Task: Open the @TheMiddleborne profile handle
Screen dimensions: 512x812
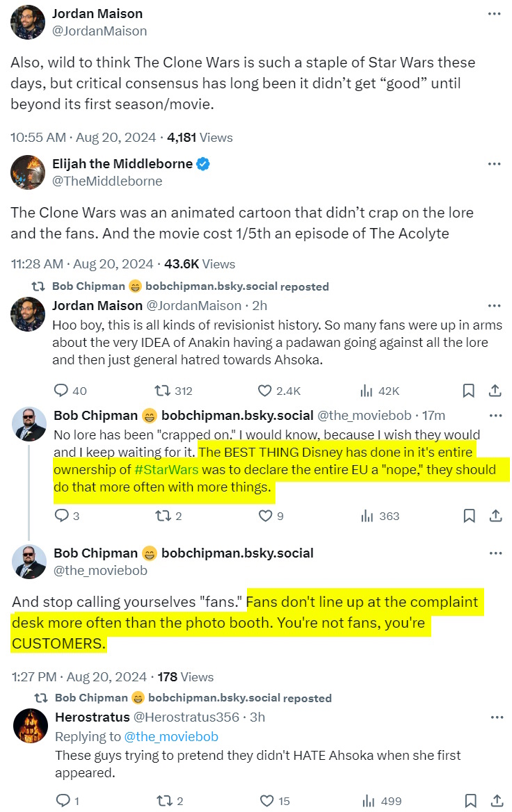Action: [107, 181]
